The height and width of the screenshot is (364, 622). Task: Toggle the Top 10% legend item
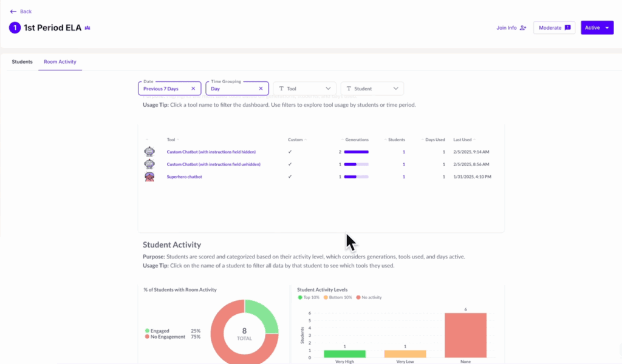pyautogui.click(x=308, y=297)
